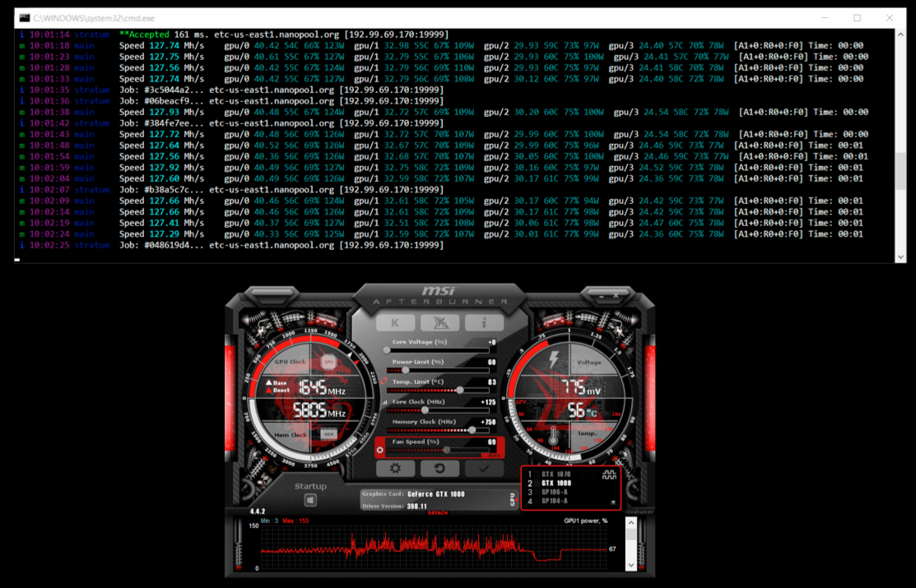Click the down arrow on cmd window scrollbar

(x=900, y=257)
